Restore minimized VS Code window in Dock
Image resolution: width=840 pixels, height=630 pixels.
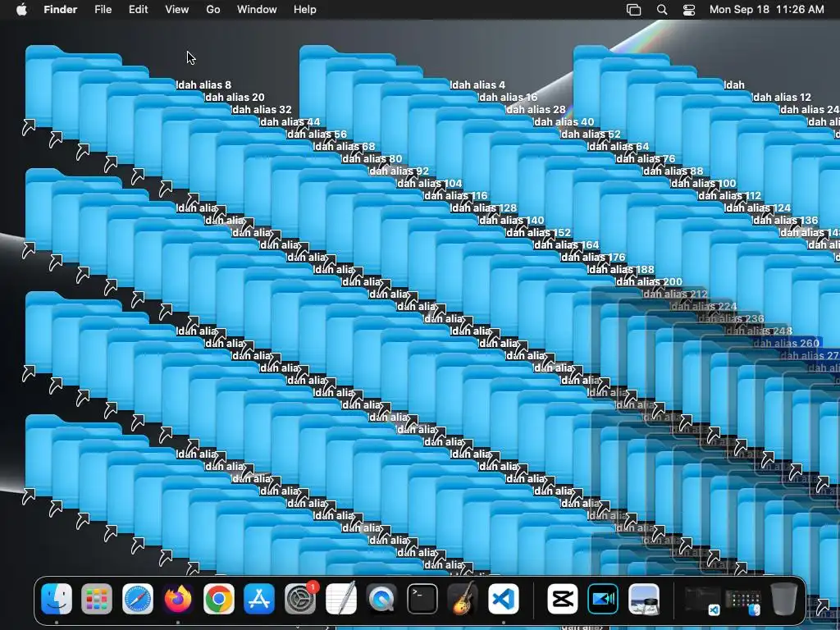702,600
